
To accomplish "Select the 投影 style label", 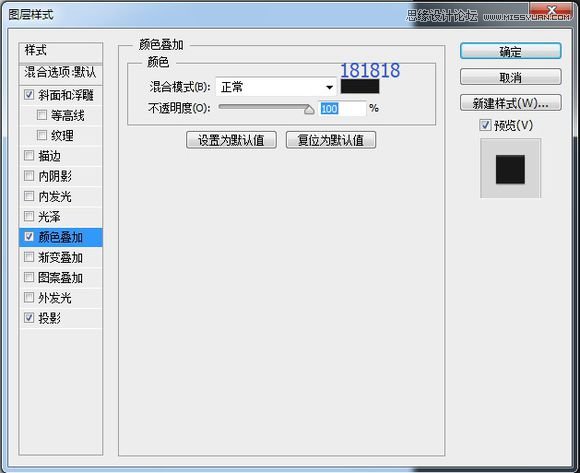I will tap(50, 318).
